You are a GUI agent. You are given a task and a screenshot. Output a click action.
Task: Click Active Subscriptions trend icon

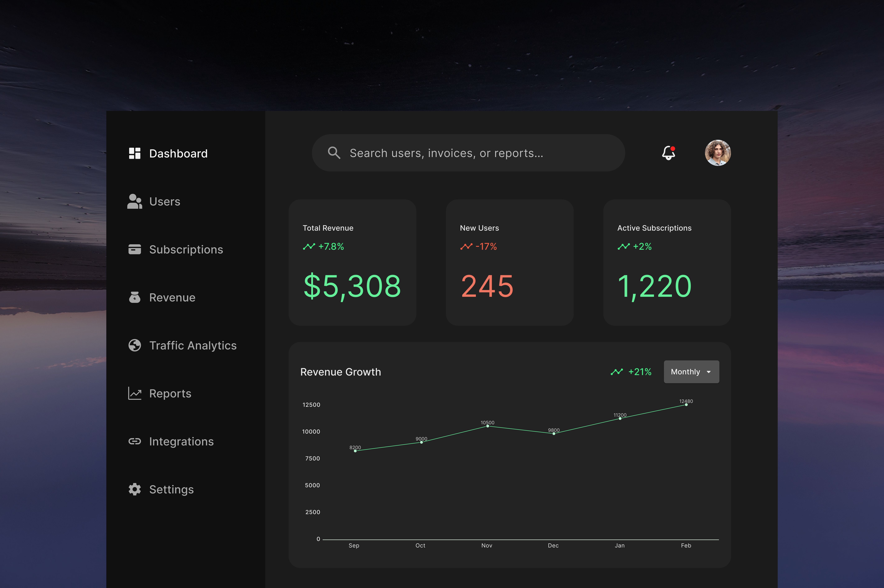(x=624, y=246)
